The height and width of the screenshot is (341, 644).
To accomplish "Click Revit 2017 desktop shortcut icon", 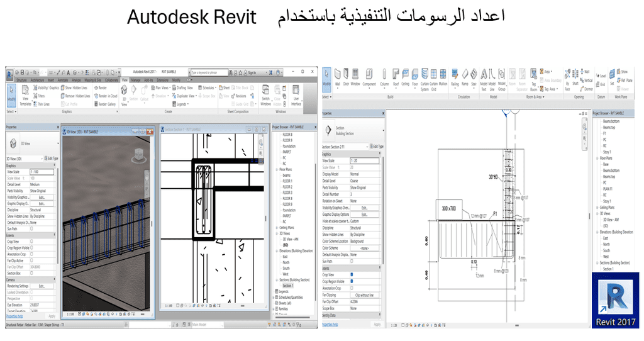I will 615,300.
